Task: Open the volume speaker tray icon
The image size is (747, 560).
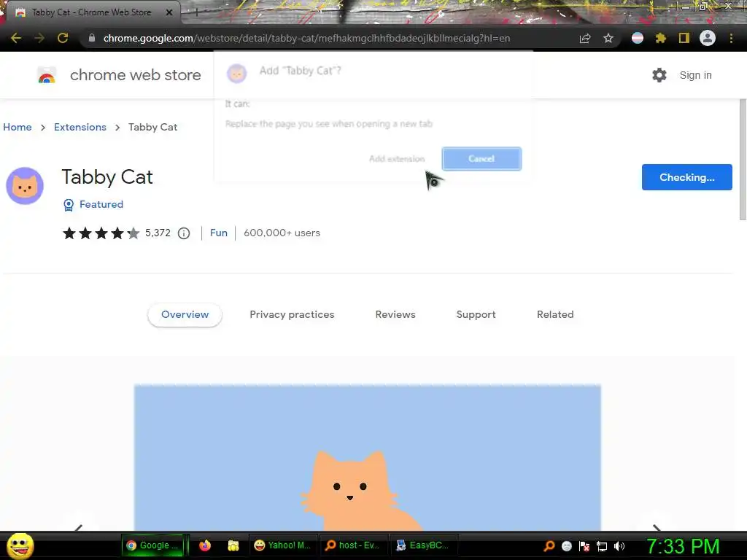Action: click(619, 546)
